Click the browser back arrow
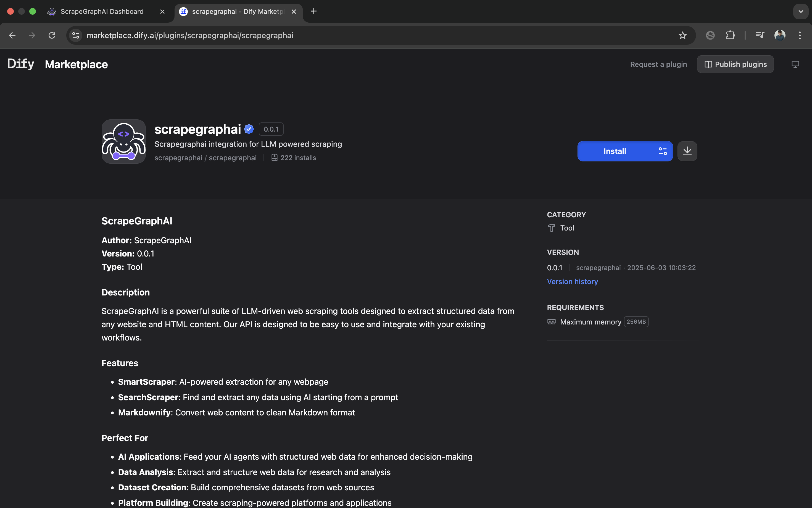Image resolution: width=812 pixels, height=508 pixels. click(12, 35)
